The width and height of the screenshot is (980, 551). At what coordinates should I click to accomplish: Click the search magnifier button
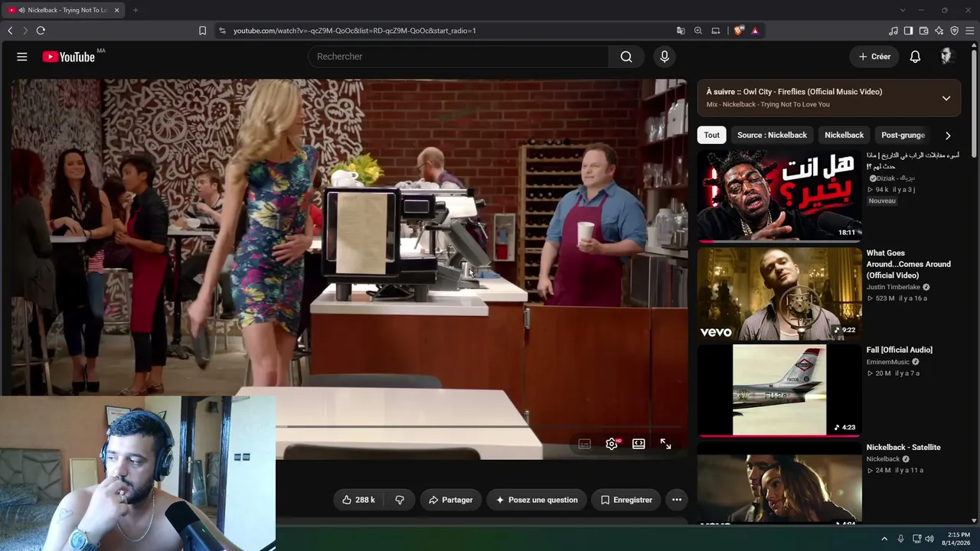coord(626,57)
